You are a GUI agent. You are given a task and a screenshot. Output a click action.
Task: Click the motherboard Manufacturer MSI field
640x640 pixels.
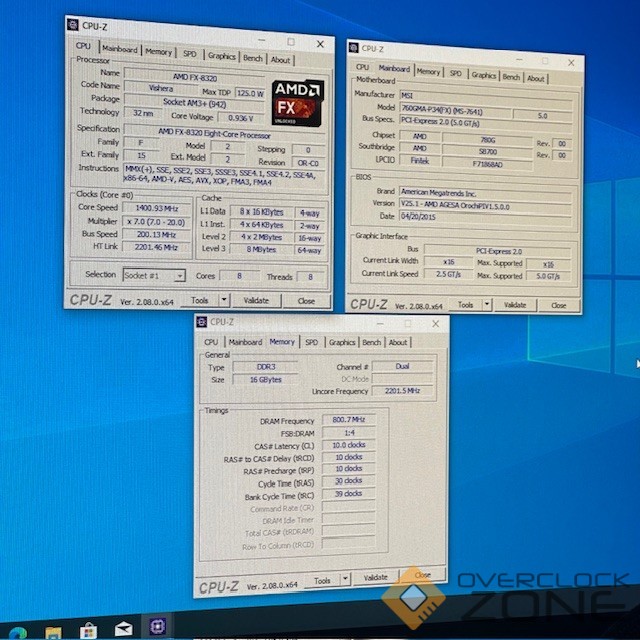[486, 96]
